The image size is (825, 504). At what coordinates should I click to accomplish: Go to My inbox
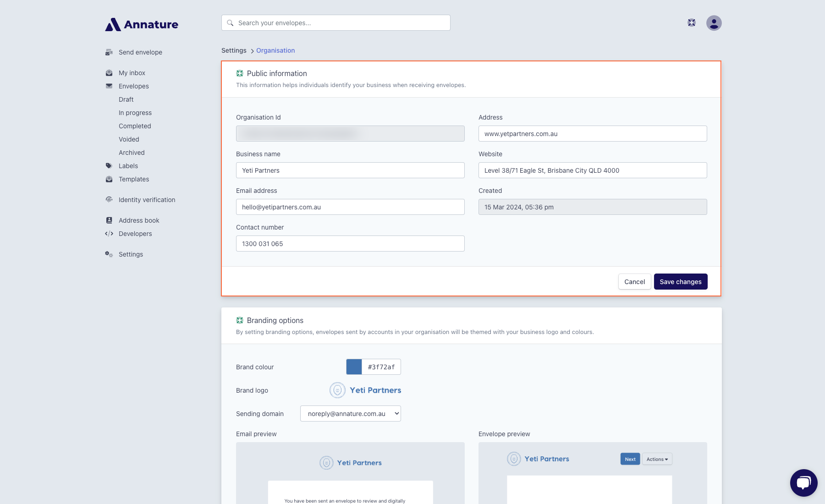click(132, 73)
